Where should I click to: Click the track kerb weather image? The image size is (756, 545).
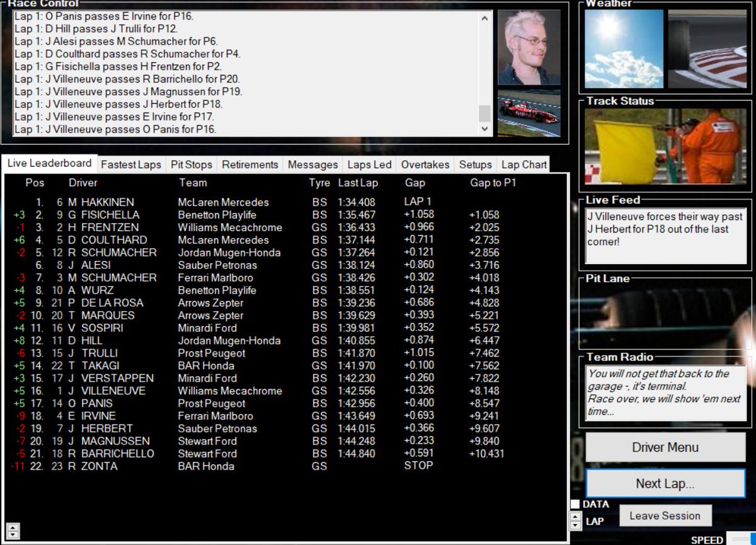(x=707, y=49)
